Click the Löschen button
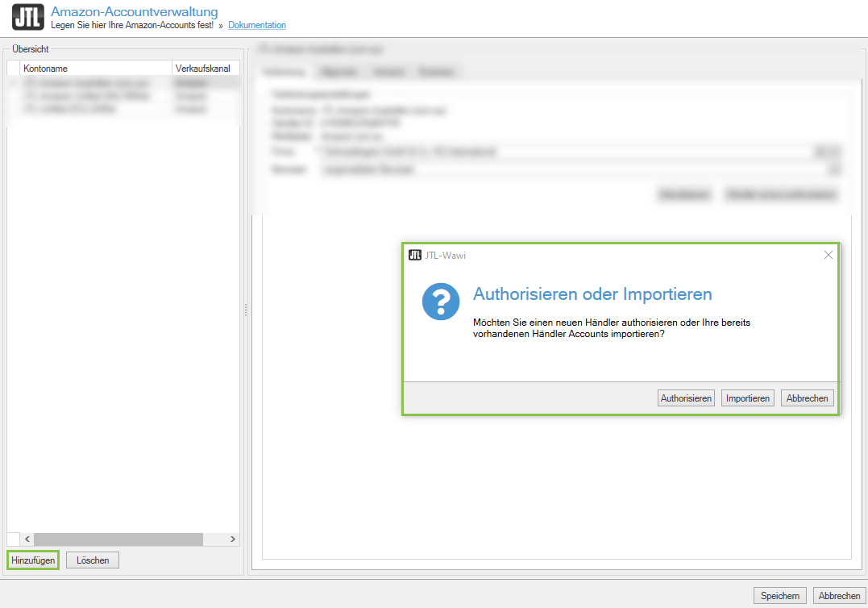 [x=93, y=560]
